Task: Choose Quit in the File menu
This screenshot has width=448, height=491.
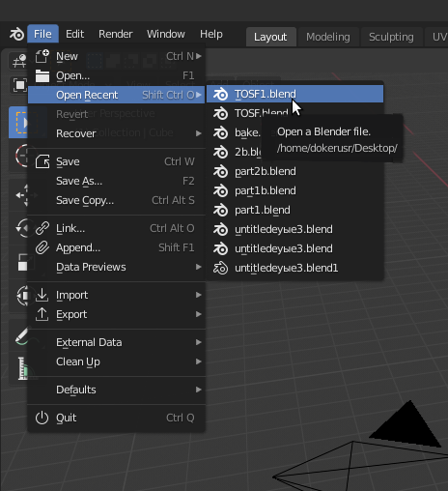Action: tap(117, 418)
